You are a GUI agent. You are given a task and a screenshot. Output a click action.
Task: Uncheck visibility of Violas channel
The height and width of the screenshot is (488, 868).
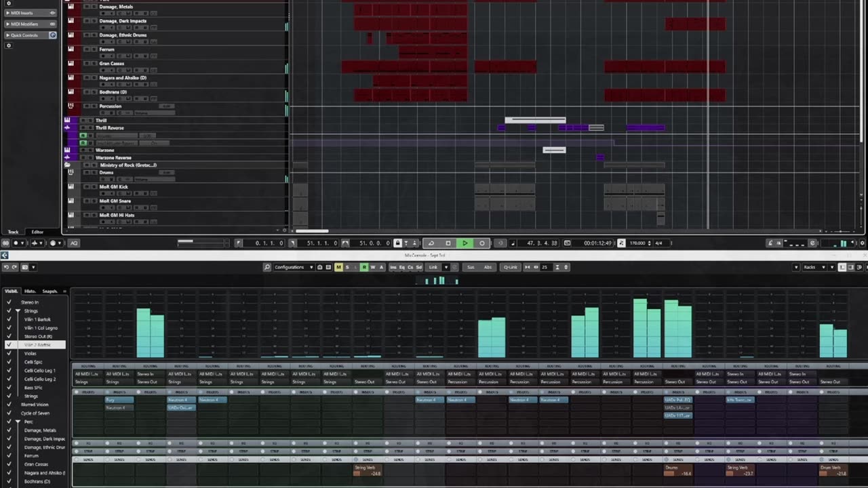point(9,353)
